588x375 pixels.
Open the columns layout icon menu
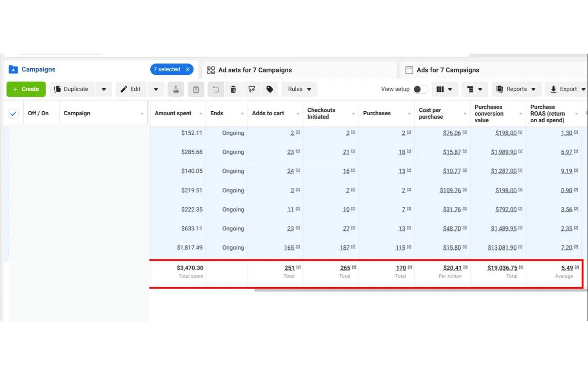point(444,89)
